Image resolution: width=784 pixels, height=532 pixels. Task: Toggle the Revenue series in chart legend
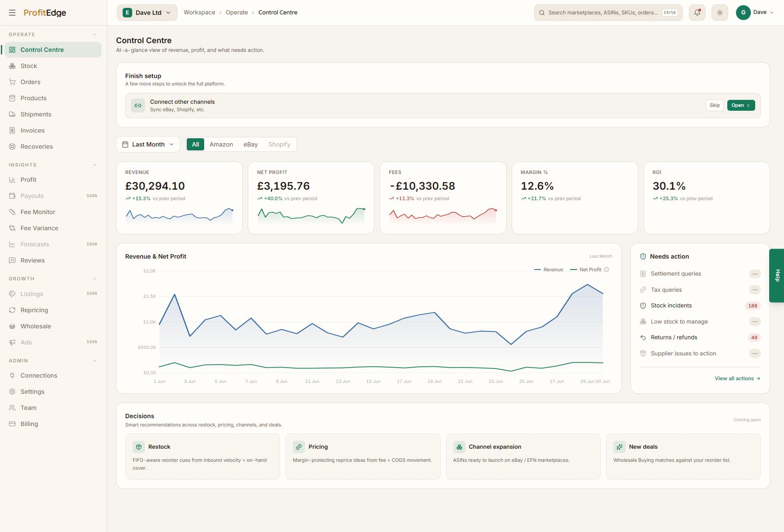[x=548, y=269]
